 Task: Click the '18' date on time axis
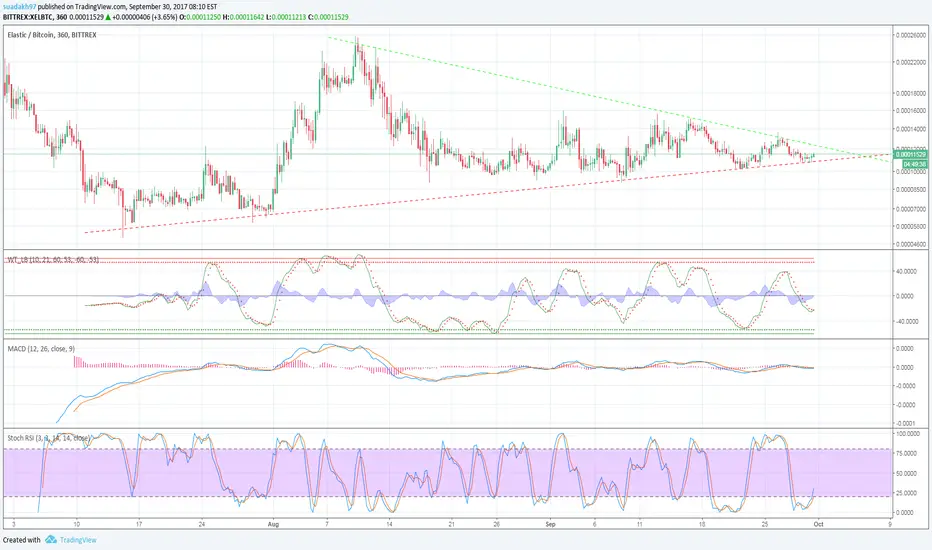click(x=702, y=524)
